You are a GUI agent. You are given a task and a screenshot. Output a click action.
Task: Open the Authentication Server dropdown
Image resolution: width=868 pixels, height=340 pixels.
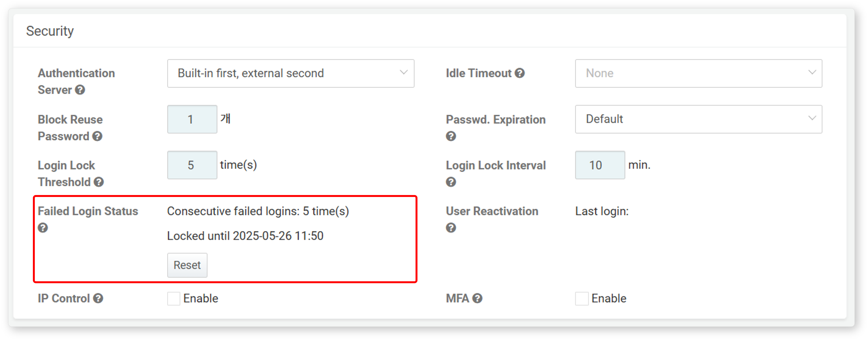click(x=291, y=74)
